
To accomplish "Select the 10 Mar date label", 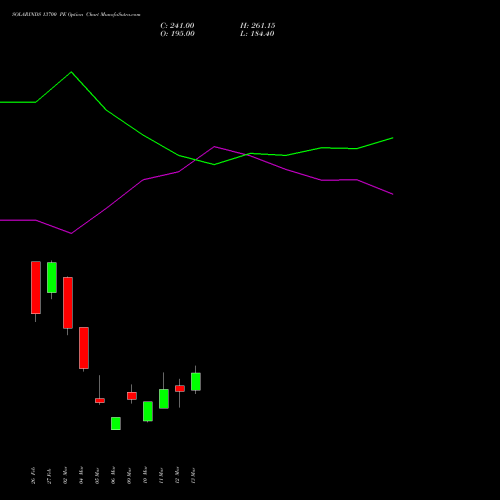I will click(145, 475).
